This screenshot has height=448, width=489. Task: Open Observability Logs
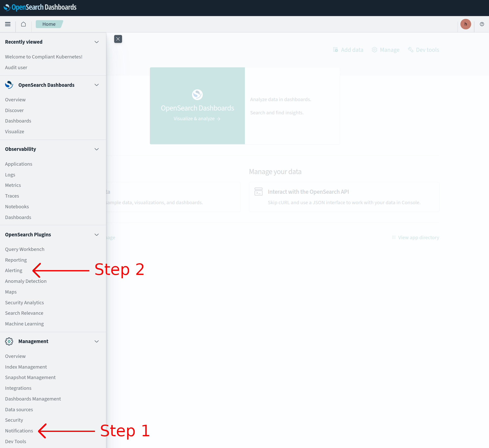[10, 175]
